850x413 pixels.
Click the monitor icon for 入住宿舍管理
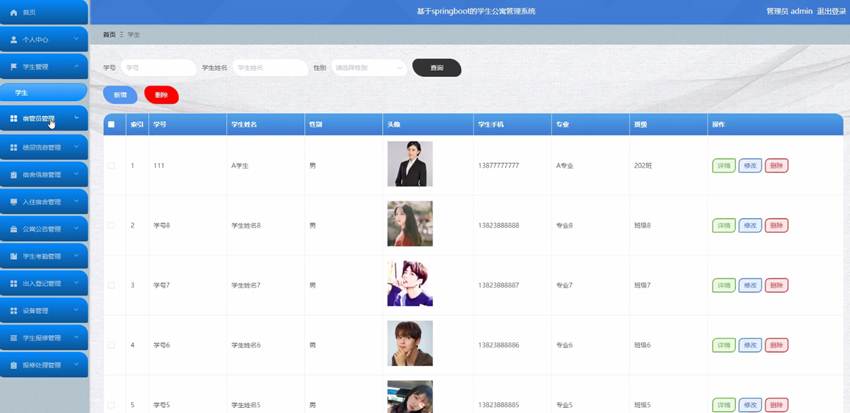tap(14, 202)
